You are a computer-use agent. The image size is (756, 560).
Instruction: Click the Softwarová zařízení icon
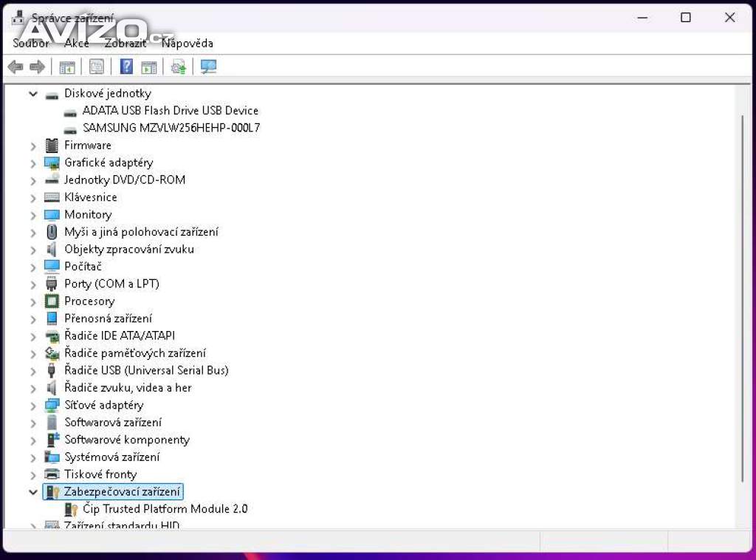click(x=52, y=423)
